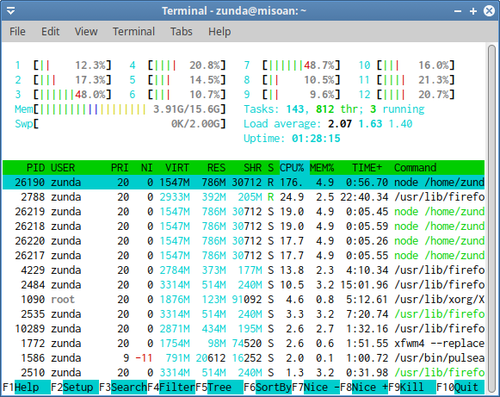500x397 pixels.
Task: Minimize the Terminal window
Action: click(x=458, y=11)
